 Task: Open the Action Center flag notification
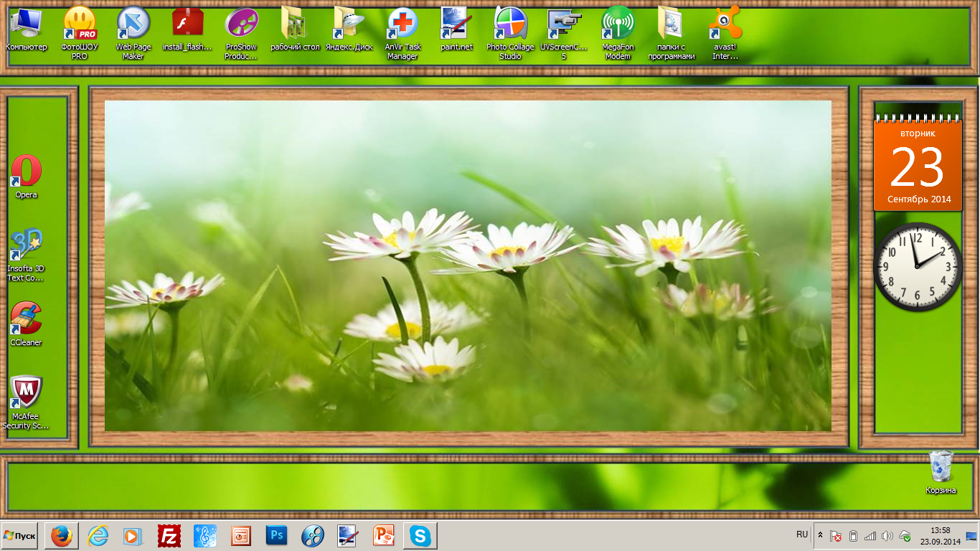pos(836,536)
